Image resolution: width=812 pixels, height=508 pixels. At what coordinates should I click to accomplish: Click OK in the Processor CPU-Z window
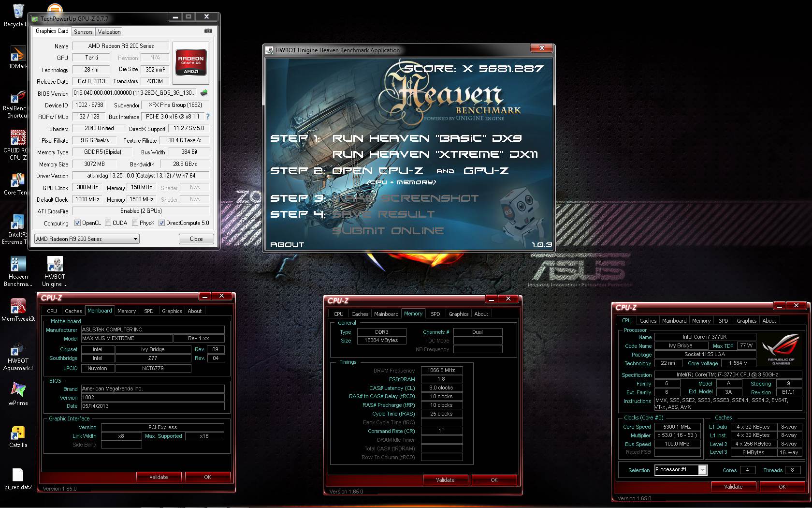coord(782,487)
